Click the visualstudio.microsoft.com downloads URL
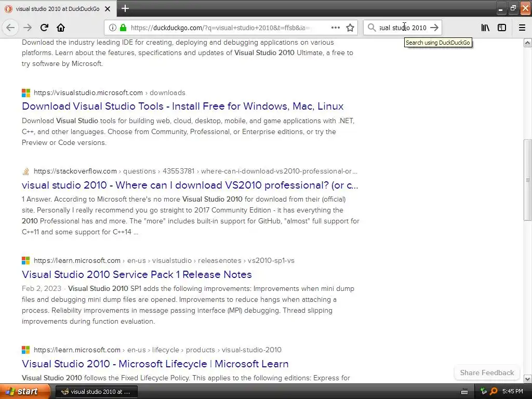Image resolution: width=532 pixels, height=399 pixels. 110,92
